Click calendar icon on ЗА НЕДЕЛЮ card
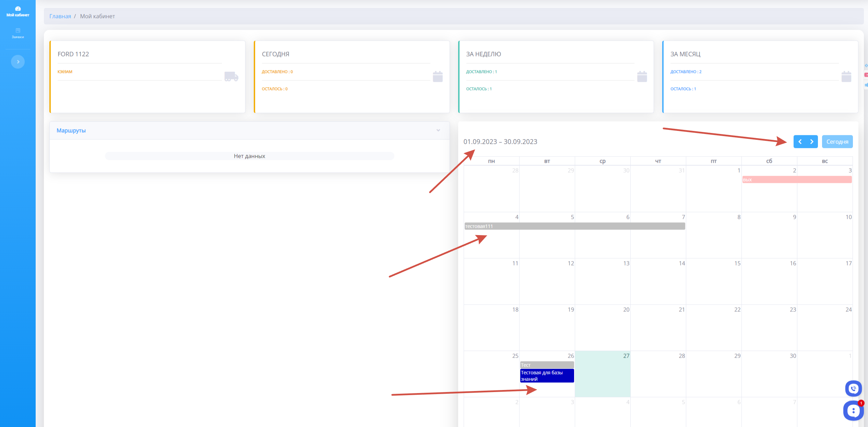The width and height of the screenshot is (868, 427). pos(642,76)
